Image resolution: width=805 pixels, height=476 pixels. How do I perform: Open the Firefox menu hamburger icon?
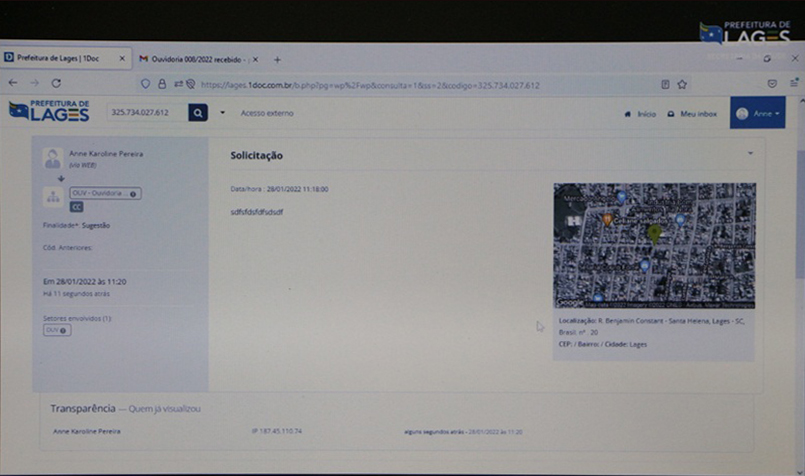[794, 84]
